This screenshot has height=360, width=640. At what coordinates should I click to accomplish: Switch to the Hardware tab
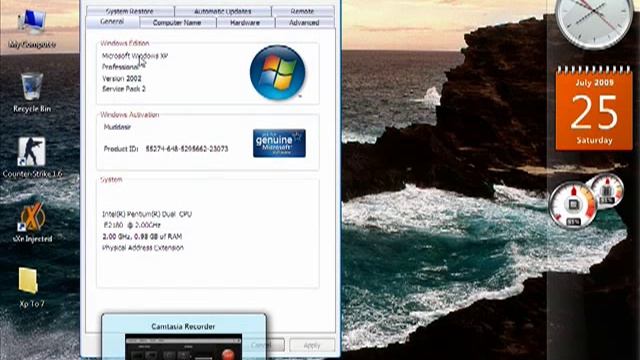(x=245, y=23)
